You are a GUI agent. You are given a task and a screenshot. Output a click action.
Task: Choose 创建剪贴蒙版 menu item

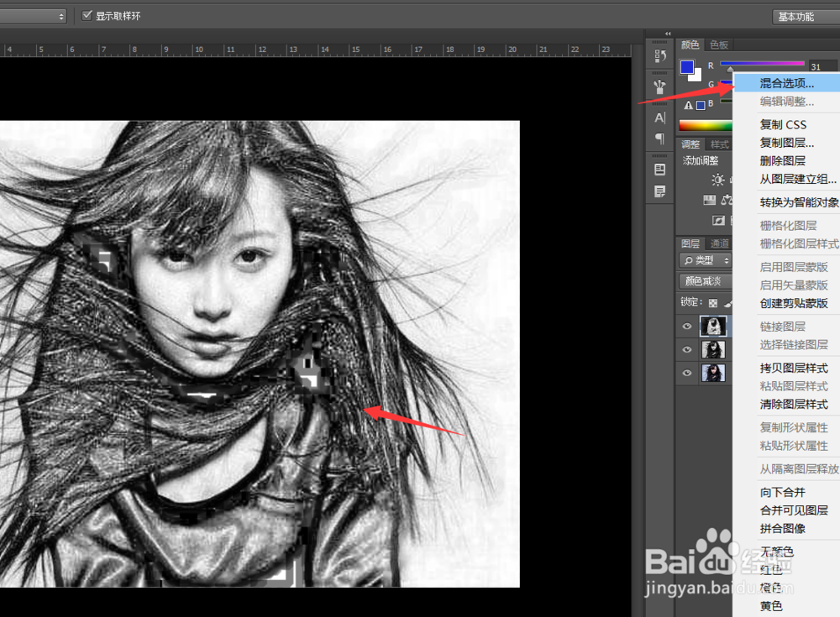coord(786,303)
